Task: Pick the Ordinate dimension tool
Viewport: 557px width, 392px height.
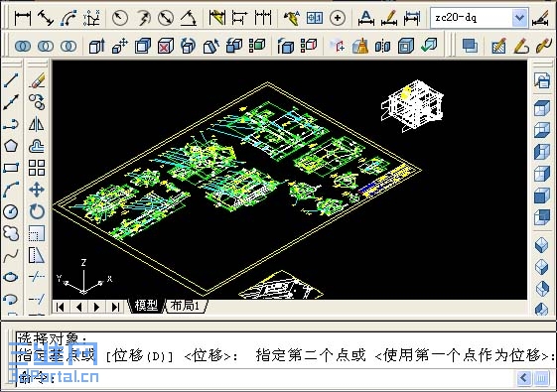Action: click(91, 18)
